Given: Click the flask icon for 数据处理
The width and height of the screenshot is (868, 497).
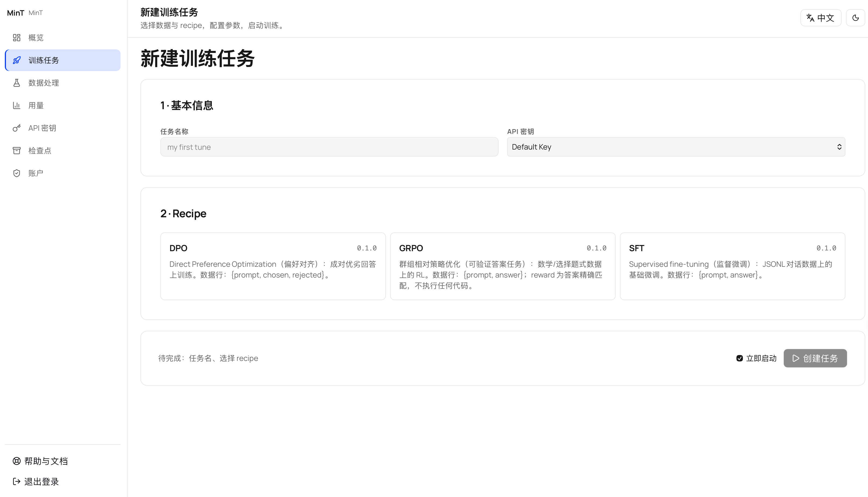Looking at the screenshot, I should tap(16, 83).
